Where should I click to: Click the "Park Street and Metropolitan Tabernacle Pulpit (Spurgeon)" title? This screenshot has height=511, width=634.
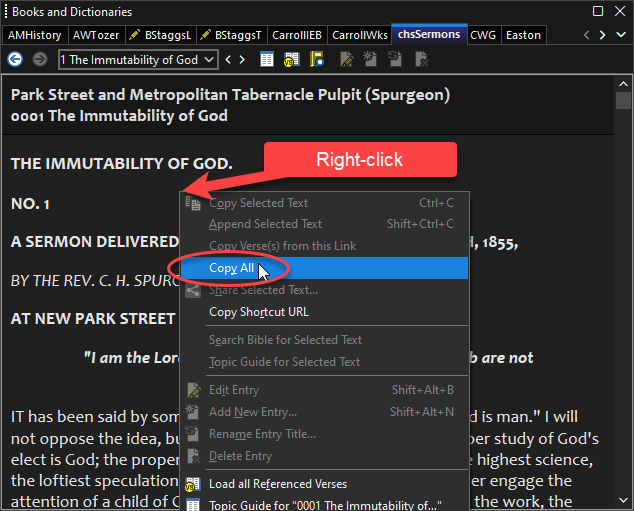tap(230, 95)
